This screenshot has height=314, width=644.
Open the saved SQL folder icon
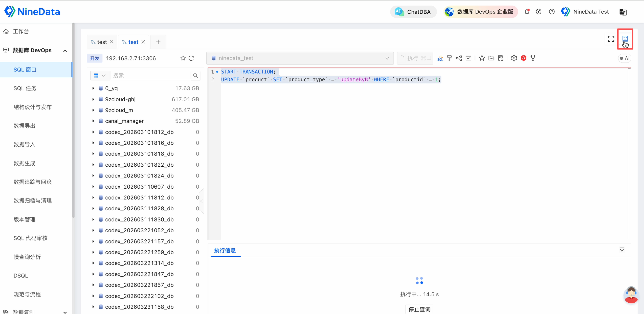[491, 58]
